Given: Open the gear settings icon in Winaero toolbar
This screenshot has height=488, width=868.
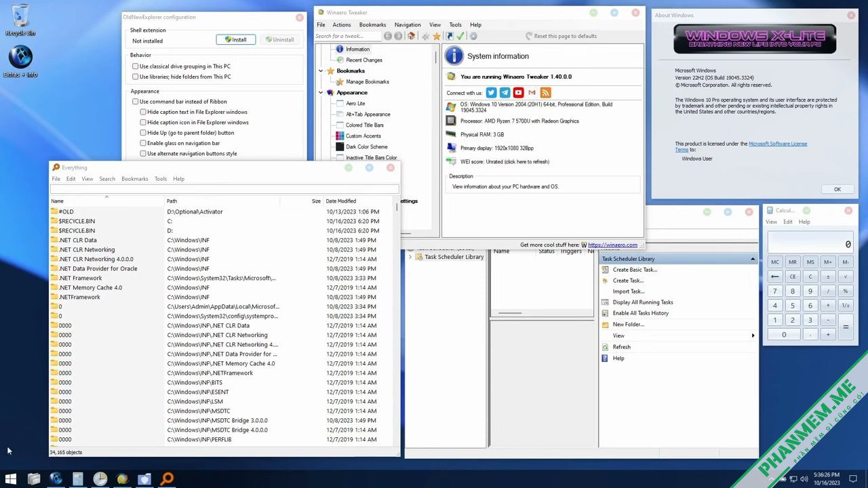Looking at the screenshot, I should tap(473, 36).
